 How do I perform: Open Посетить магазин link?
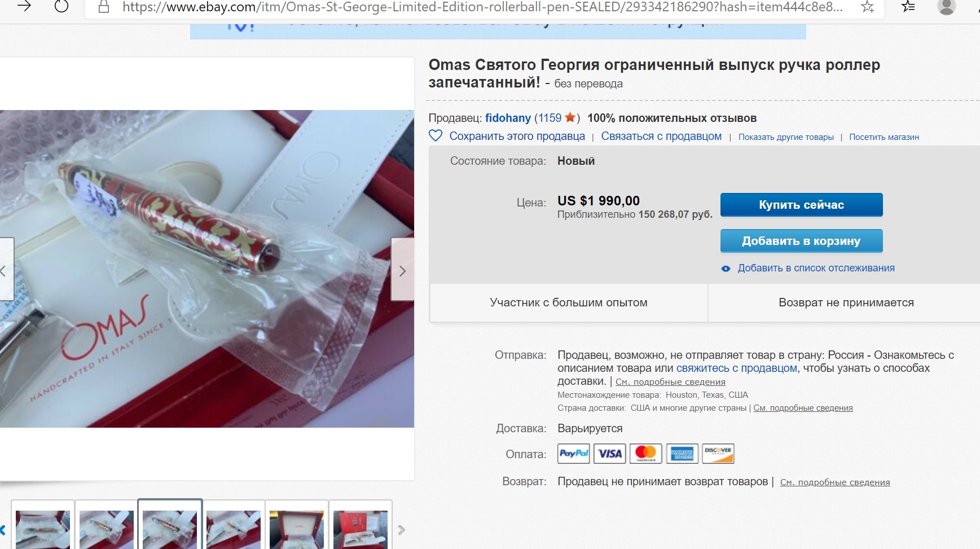tap(884, 137)
